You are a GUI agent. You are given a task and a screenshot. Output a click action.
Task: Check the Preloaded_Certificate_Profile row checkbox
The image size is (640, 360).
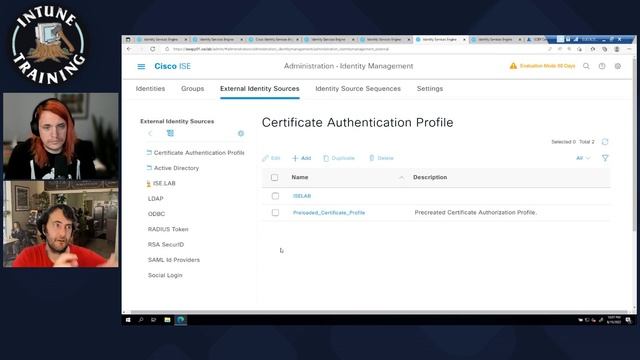pos(275,213)
